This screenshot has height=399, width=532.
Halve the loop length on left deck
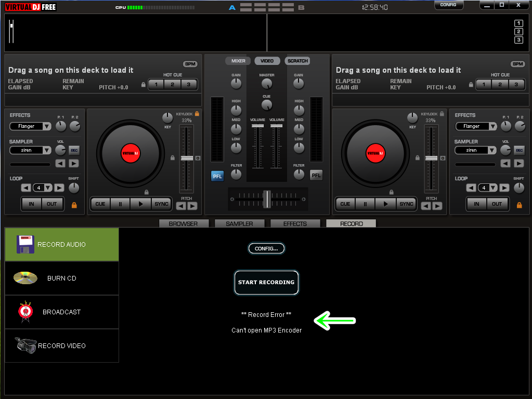click(x=26, y=188)
